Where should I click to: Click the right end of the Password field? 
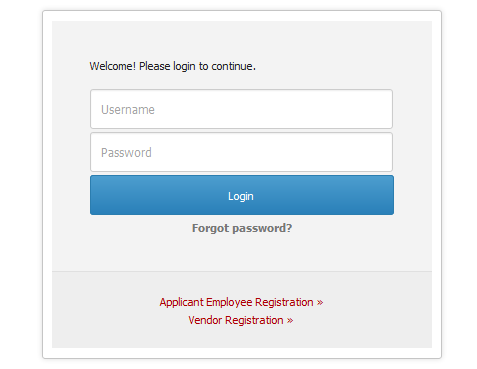(383, 152)
